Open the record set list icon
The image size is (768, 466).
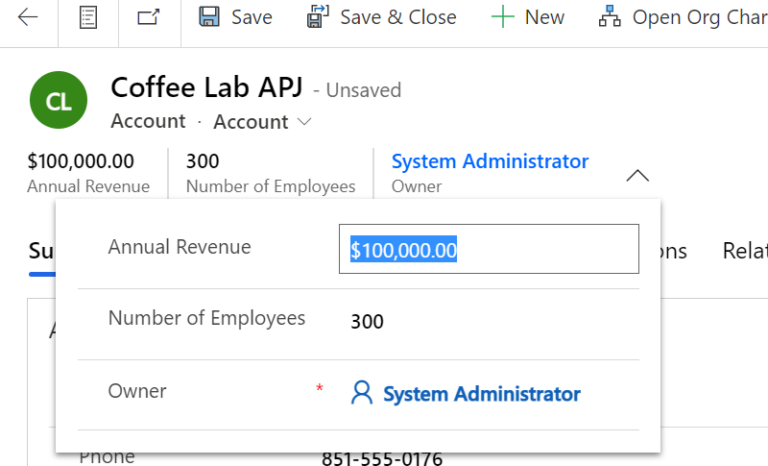point(88,17)
